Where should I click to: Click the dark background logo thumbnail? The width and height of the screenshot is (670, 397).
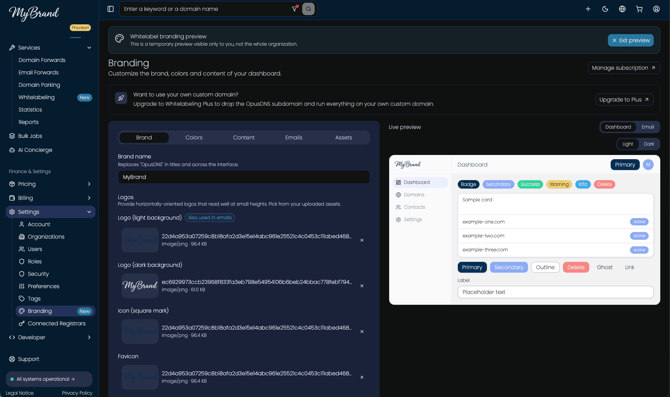[140, 286]
